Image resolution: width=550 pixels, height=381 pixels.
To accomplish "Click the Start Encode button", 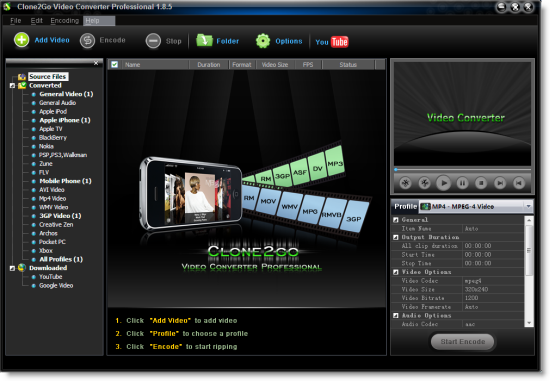I will [462, 341].
